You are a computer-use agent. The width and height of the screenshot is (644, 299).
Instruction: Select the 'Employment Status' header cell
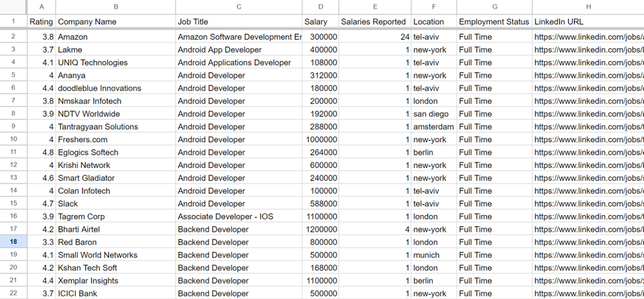pyautogui.click(x=494, y=22)
